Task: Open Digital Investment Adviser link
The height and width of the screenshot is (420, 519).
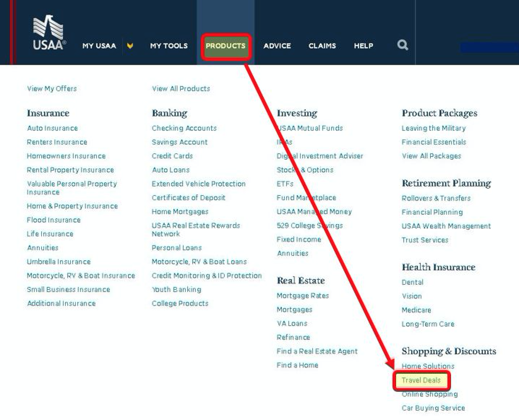Action: coord(320,156)
